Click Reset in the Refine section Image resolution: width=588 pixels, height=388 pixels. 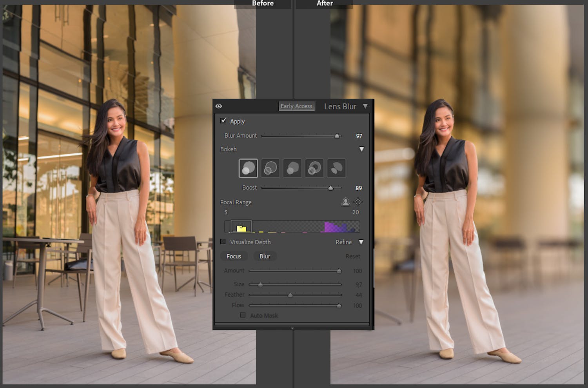[352, 256]
